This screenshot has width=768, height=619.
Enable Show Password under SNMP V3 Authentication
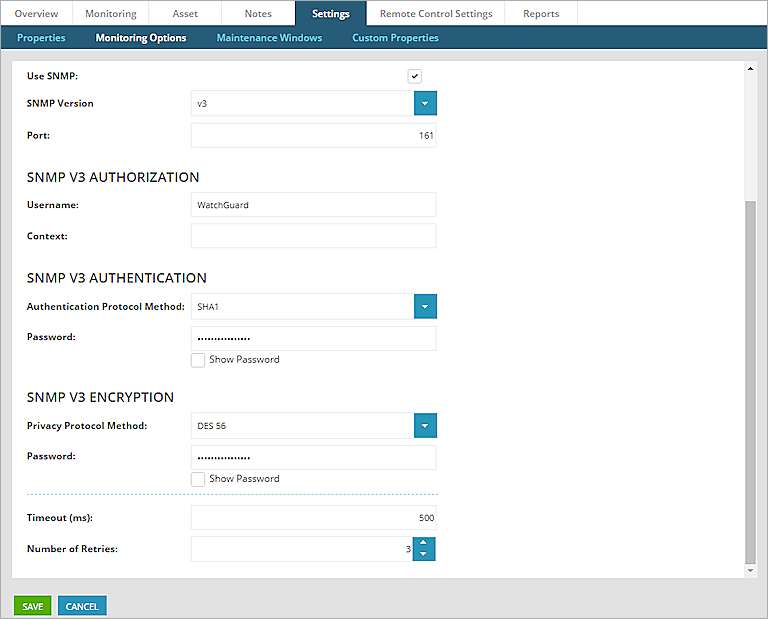coord(198,360)
